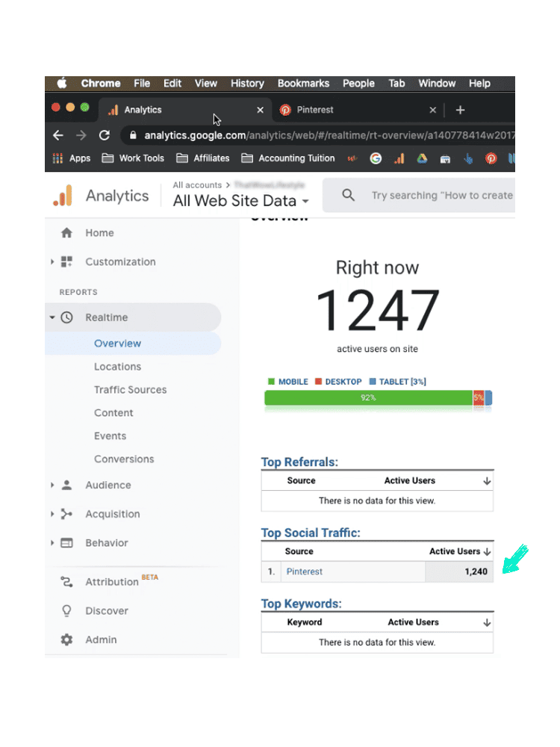Open the Content realtime report

(113, 413)
